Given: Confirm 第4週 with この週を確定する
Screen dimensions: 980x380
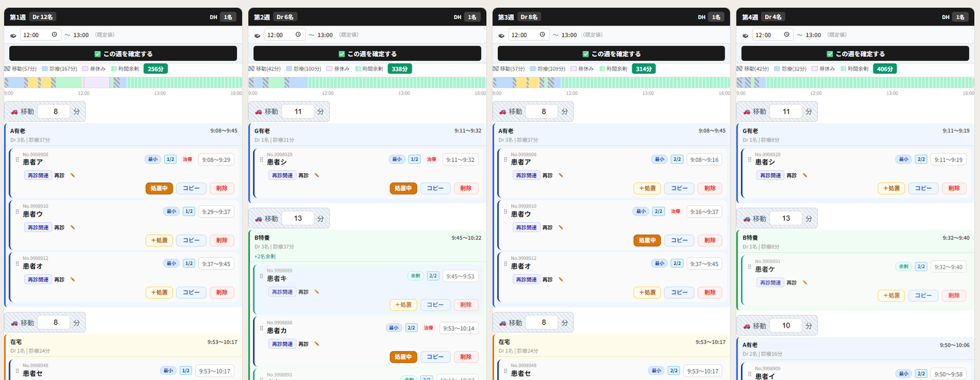Looking at the screenshot, I should tap(855, 54).
